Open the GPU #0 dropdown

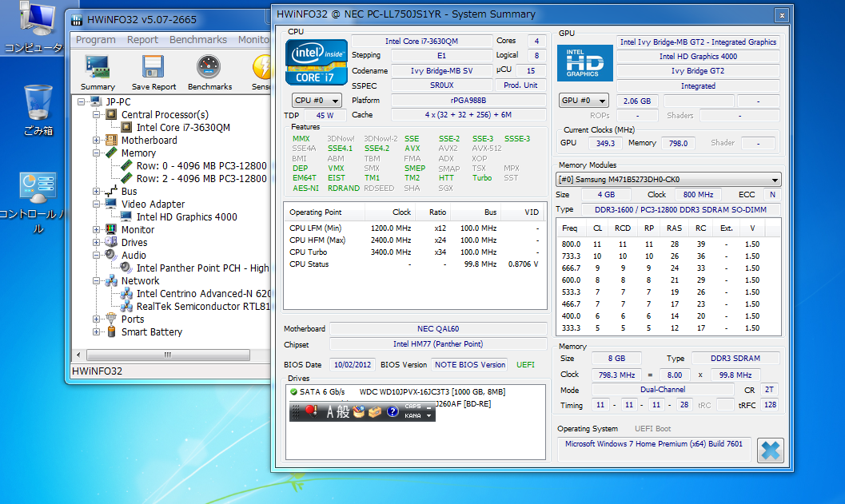click(x=584, y=100)
